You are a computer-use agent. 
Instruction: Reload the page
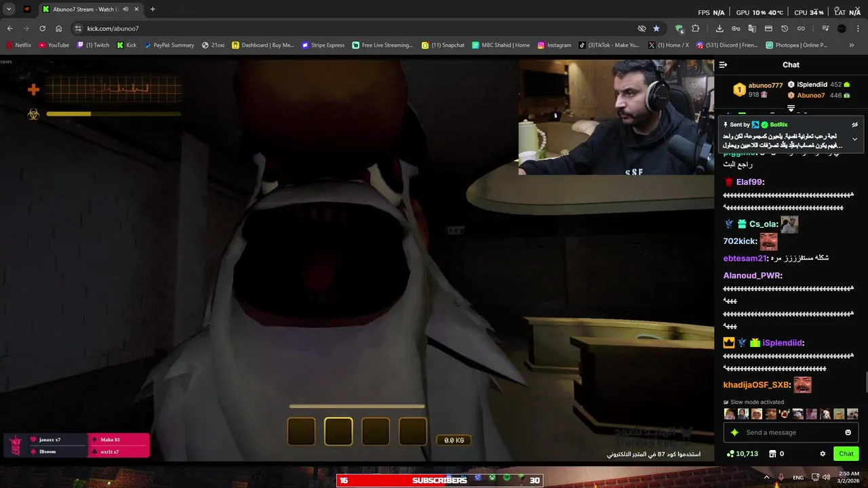pyautogui.click(x=42, y=28)
